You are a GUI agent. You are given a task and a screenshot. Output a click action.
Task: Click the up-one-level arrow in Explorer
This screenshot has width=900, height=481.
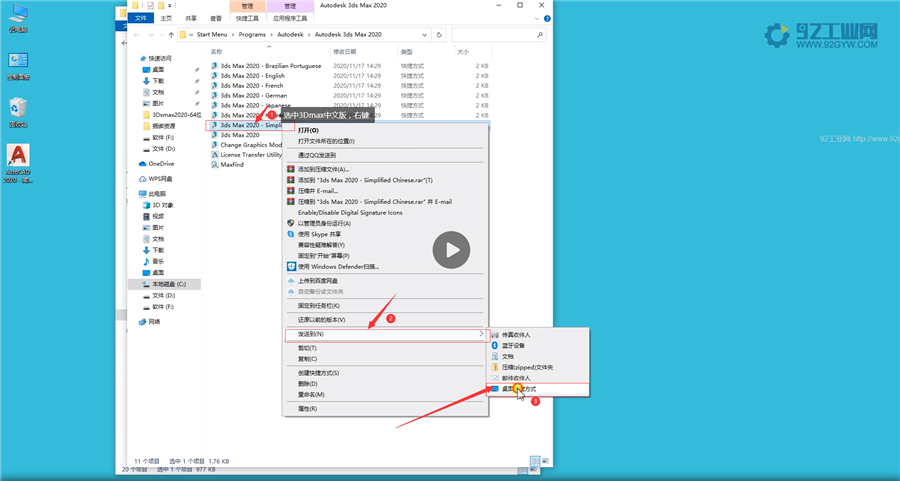(x=171, y=35)
